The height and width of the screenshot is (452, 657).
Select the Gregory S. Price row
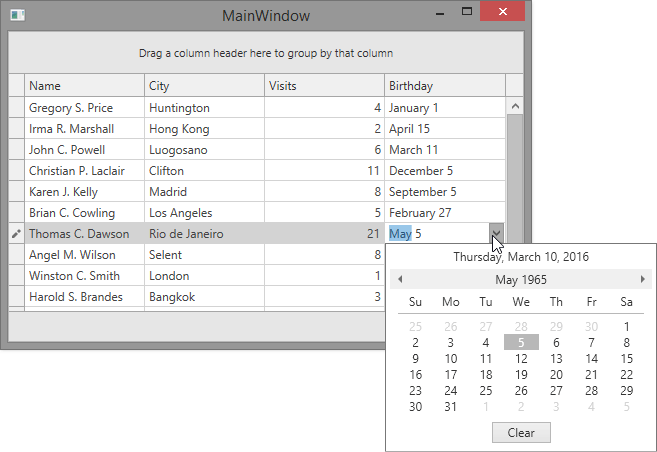click(84, 108)
